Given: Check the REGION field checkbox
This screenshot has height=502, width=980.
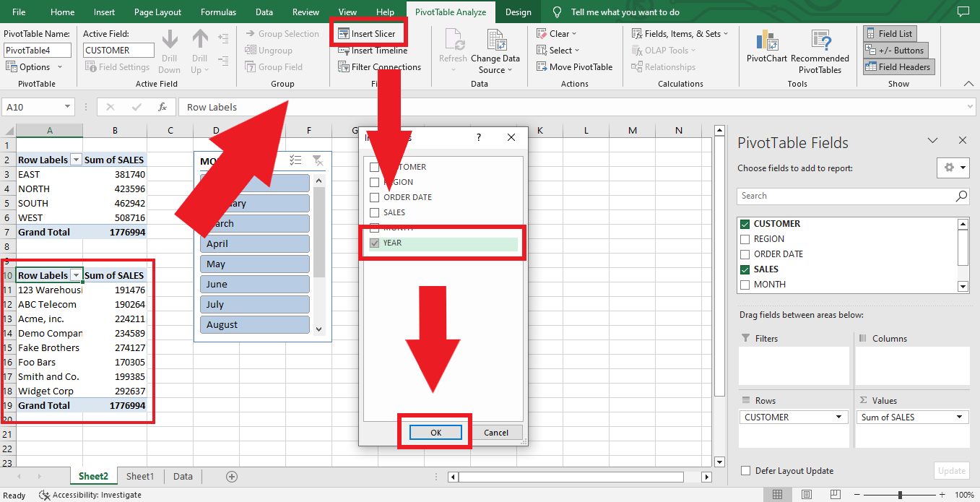Looking at the screenshot, I should tap(745, 238).
